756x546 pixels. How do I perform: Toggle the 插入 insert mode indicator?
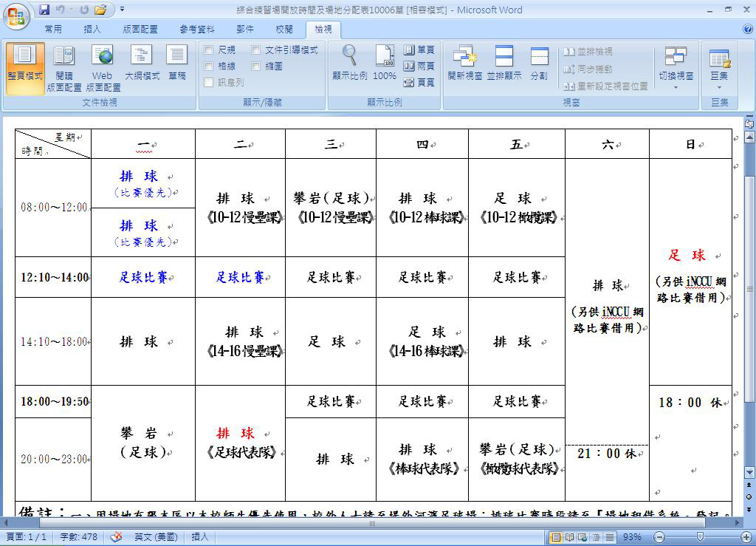click(x=200, y=537)
